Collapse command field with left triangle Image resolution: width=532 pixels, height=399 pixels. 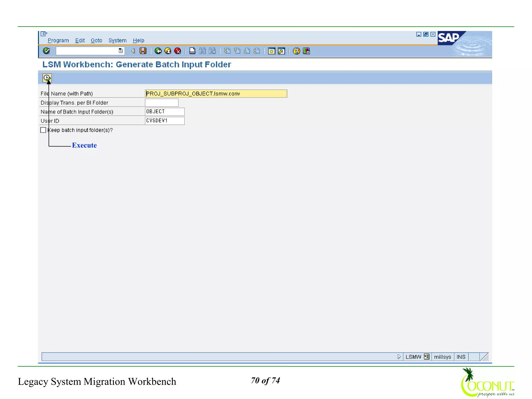pyautogui.click(x=133, y=51)
